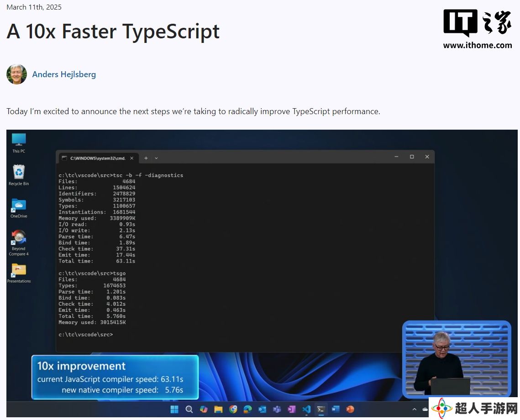Open PowerPoint from the taskbar
The width and height of the screenshot is (520, 420).
[350, 409]
